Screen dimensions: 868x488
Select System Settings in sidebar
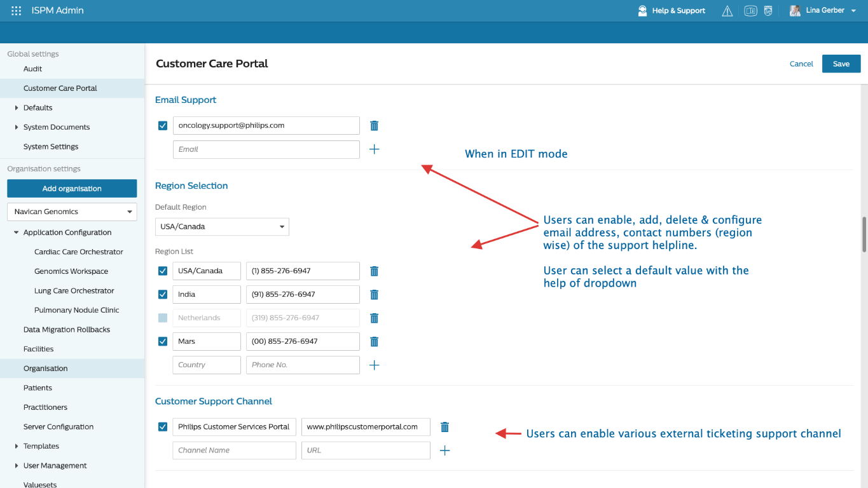51,147
